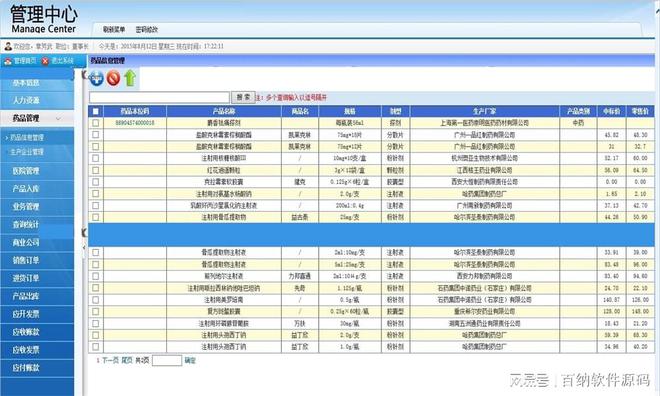Open the 刷新菜单 top menu item
Image resolution: width=660 pixels, height=396 pixels.
point(114,29)
